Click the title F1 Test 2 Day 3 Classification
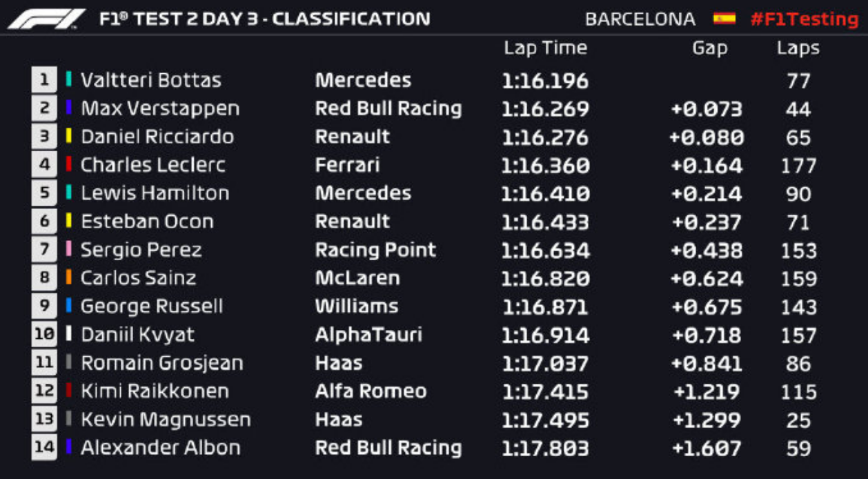Image resolution: width=868 pixels, height=479 pixels. point(265,19)
